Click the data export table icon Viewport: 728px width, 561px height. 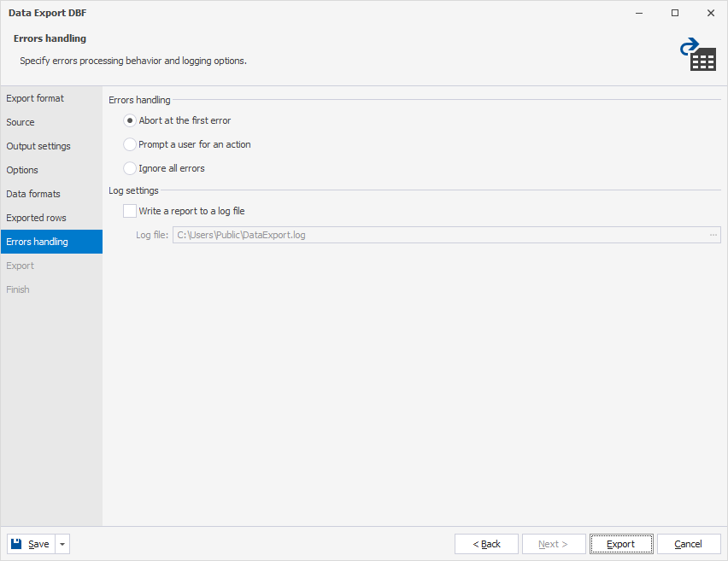(x=698, y=55)
